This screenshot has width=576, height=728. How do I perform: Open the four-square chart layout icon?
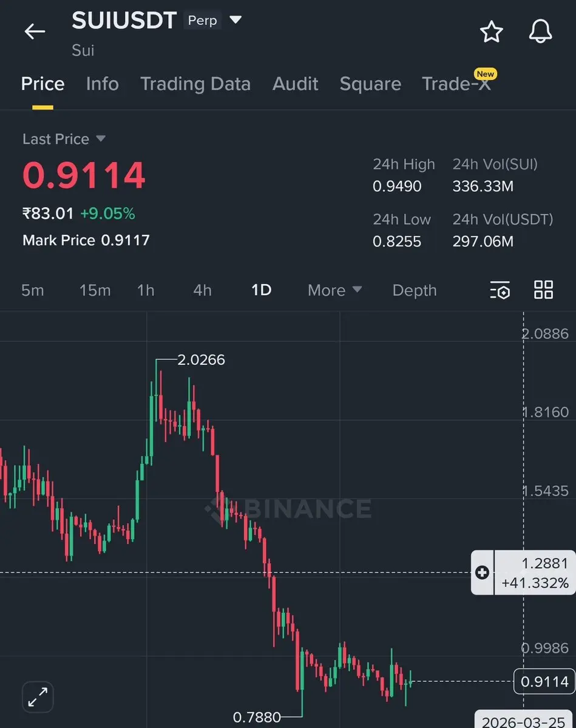coord(543,290)
